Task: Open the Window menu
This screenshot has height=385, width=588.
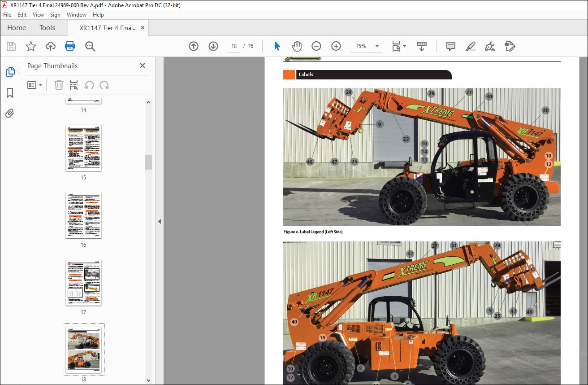Action: (77, 15)
